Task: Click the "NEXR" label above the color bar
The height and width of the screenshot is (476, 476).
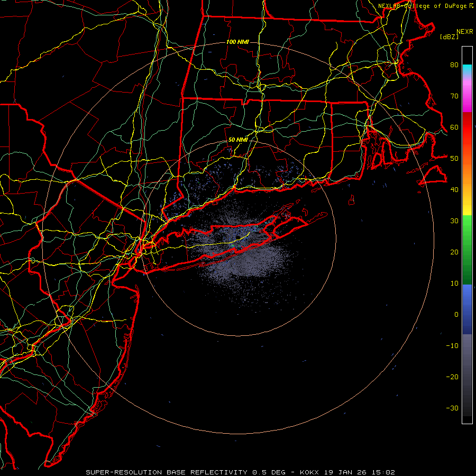Action: [464, 32]
